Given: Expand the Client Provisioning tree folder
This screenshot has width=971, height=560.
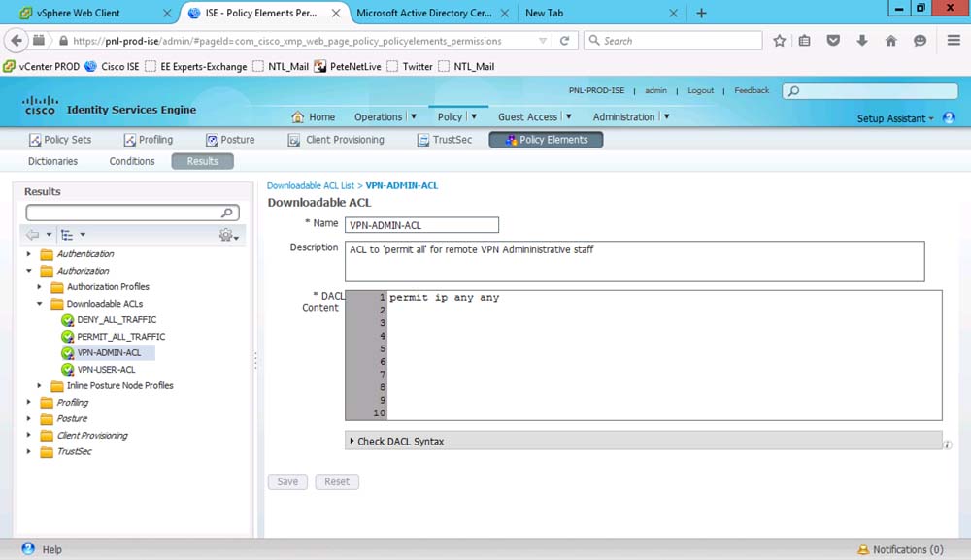Looking at the screenshot, I should click(28, 436).
